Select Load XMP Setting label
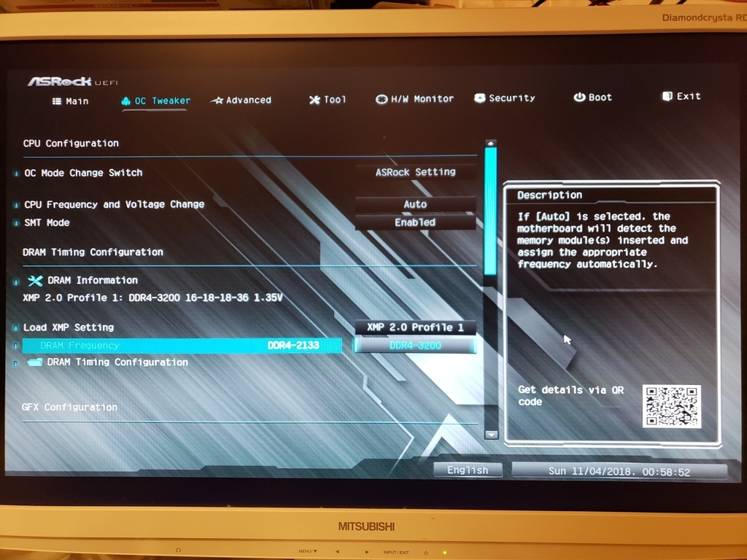747x560 pixels. point(69,327)
